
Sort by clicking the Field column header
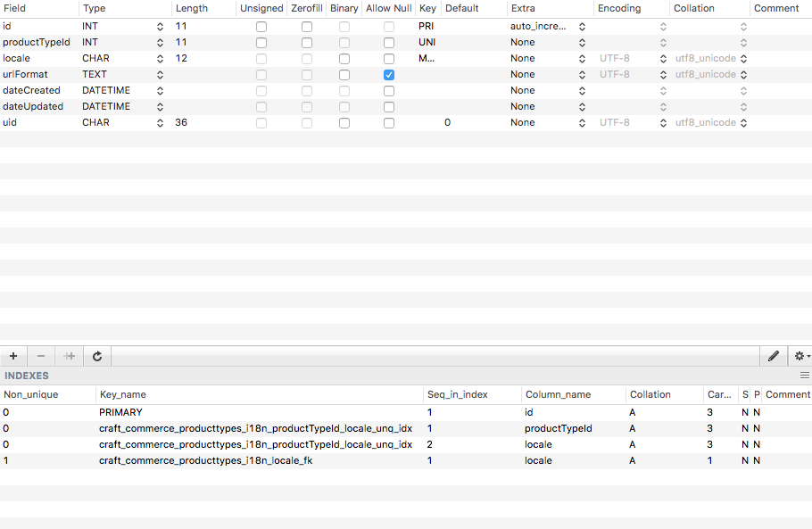[15, 8]
